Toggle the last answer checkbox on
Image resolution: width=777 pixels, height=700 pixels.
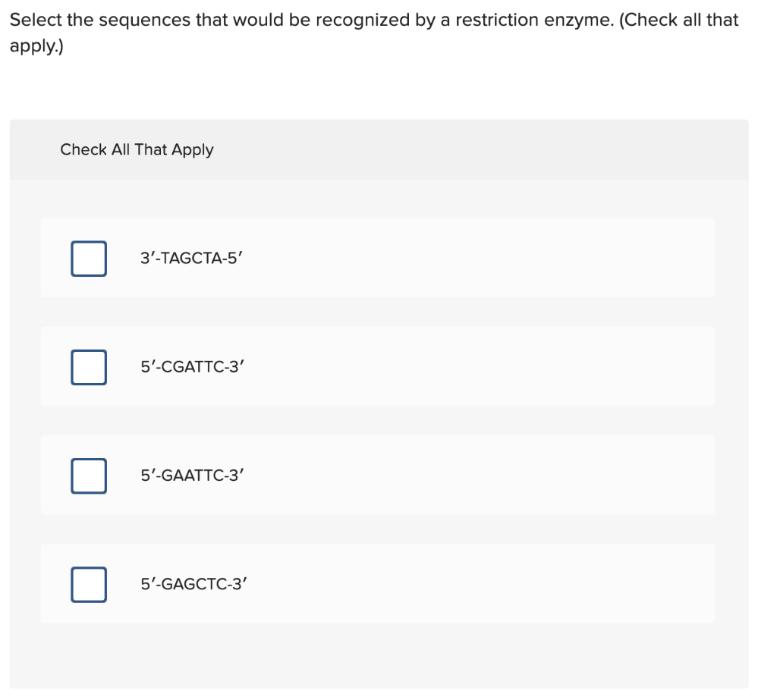pyautogui.click(x=88, y=584)
